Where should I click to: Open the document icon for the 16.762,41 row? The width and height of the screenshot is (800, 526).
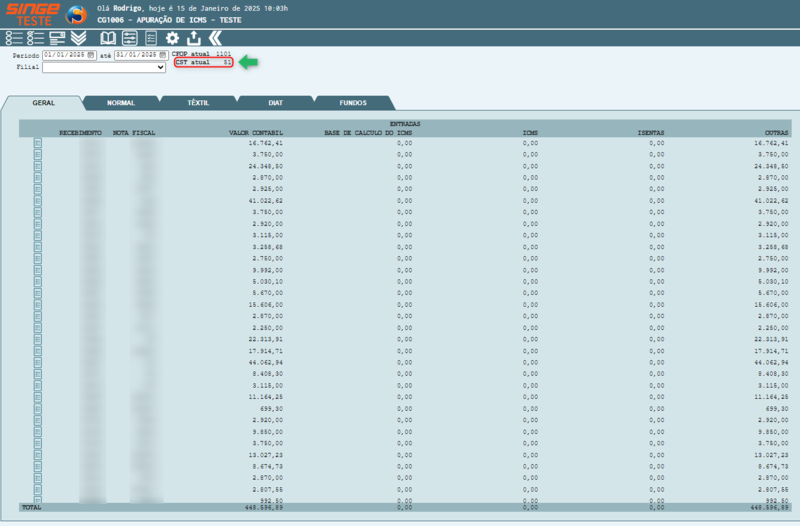pyautogui.click(x=38, y=143)
